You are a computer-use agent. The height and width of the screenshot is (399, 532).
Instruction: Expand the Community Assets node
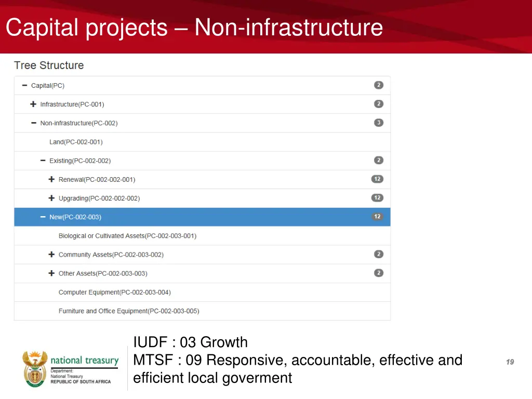coord(51,255)
